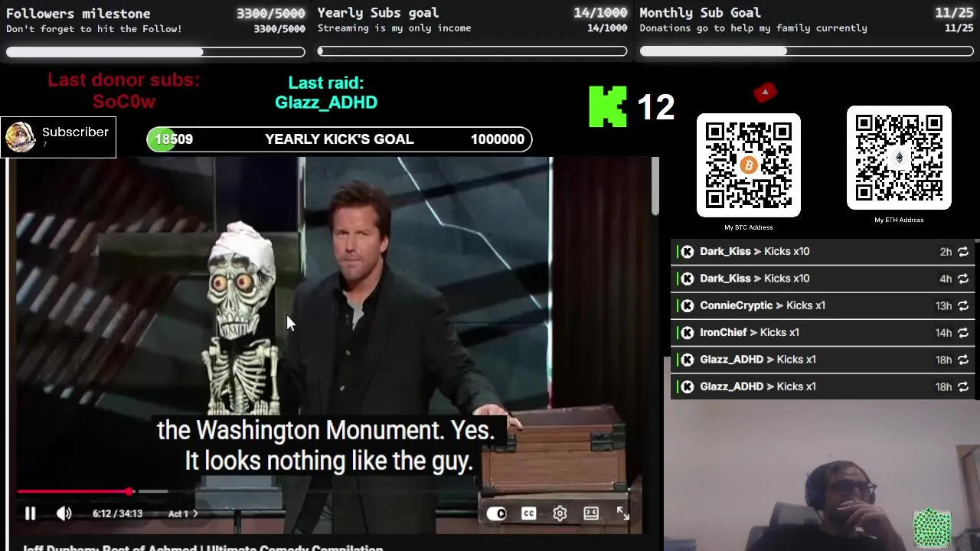980x551 pixels.
Task: Click the 14h timestamp on the IronChief row
Action: click(943, 332)
